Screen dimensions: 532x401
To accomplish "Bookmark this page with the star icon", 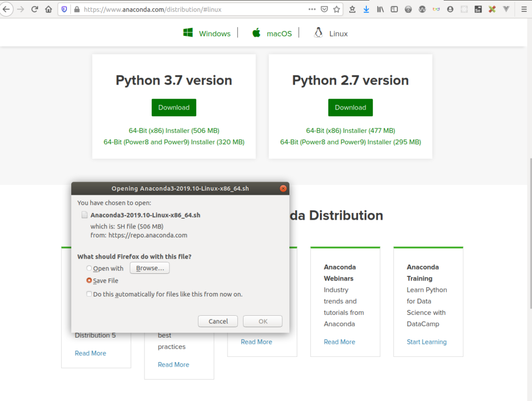I will point(337,9).
